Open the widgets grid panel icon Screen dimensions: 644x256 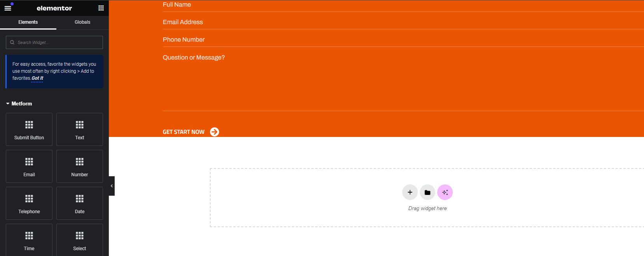[x=101, y=8]
